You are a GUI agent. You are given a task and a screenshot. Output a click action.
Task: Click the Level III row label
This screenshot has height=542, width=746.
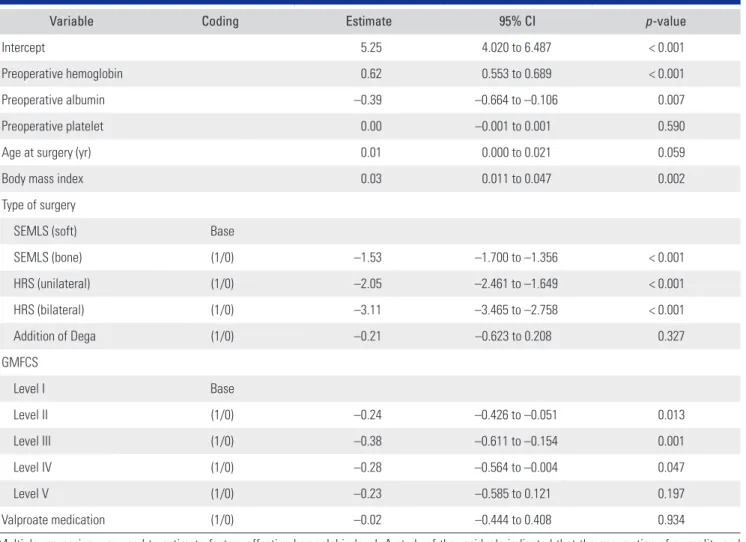[x=32, y=441]
